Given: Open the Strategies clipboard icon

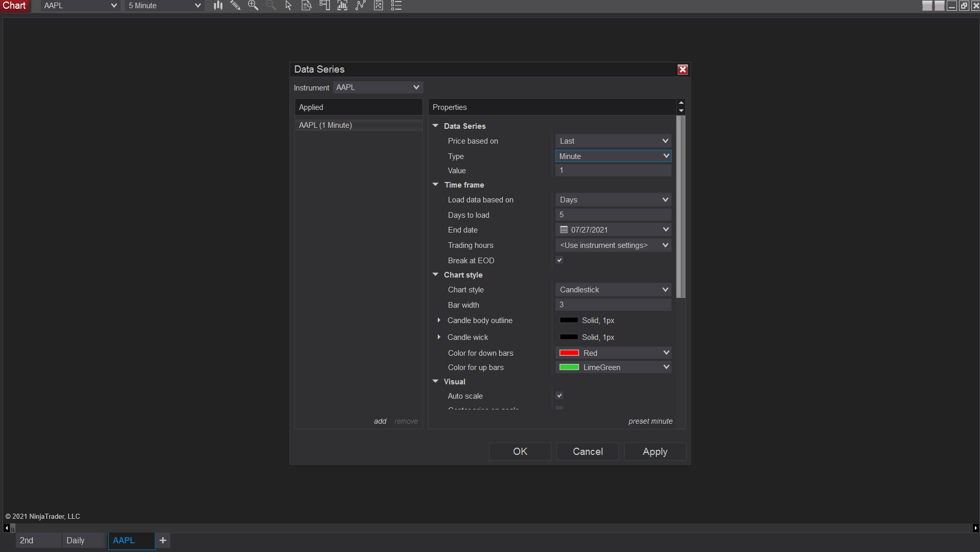Looking at the screenshot, I should [378, 6].
